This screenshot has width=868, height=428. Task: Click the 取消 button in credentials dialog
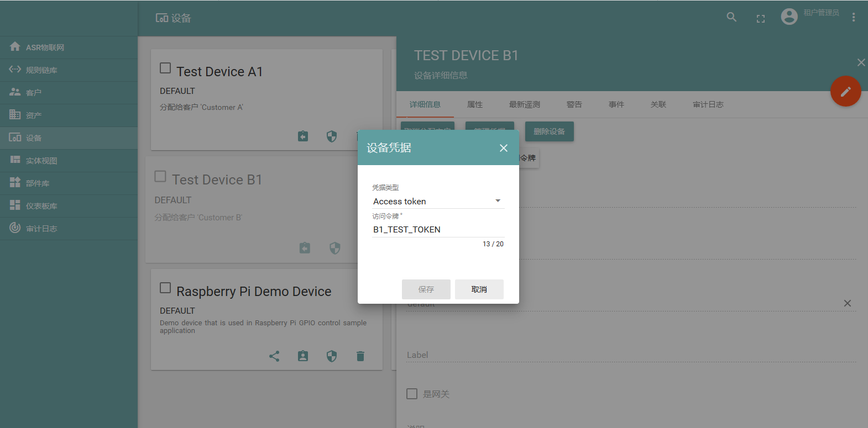[x=479, y=289]
